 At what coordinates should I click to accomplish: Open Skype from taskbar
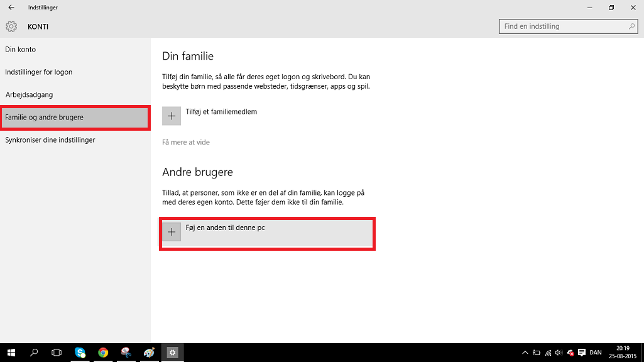click(80, 353)
